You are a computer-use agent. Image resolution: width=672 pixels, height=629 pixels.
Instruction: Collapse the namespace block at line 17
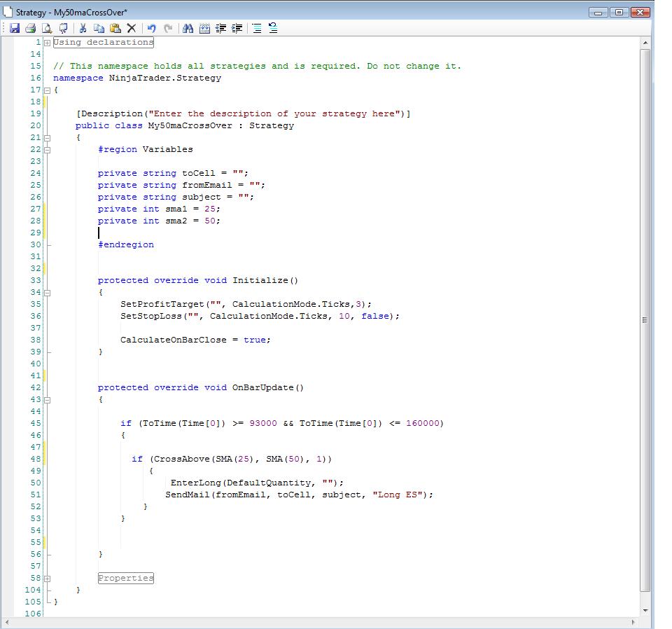(47, 90)
